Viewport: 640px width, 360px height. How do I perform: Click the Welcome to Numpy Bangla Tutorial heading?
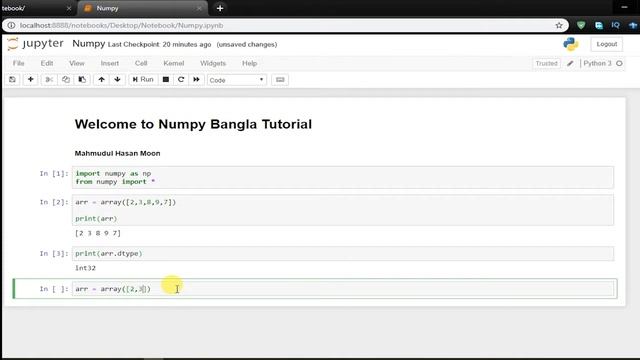[x=193, y=124]
